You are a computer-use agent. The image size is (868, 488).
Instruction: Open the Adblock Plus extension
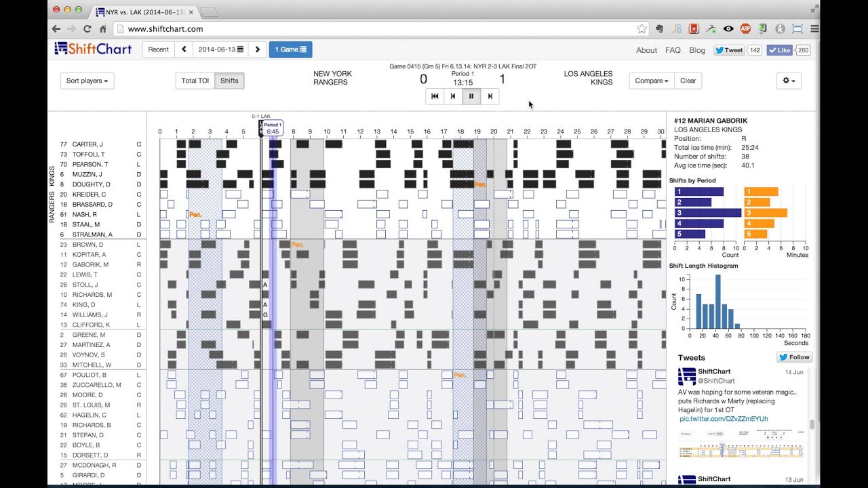point(745,29)
